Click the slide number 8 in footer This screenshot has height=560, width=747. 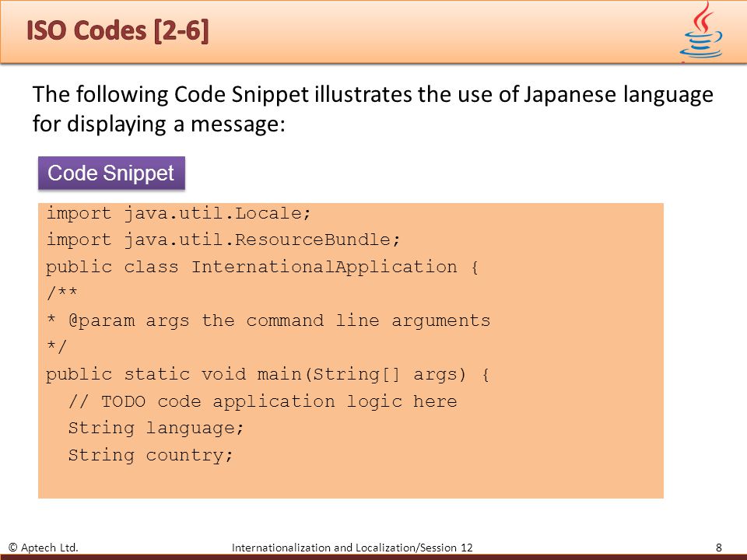(719, 548)
